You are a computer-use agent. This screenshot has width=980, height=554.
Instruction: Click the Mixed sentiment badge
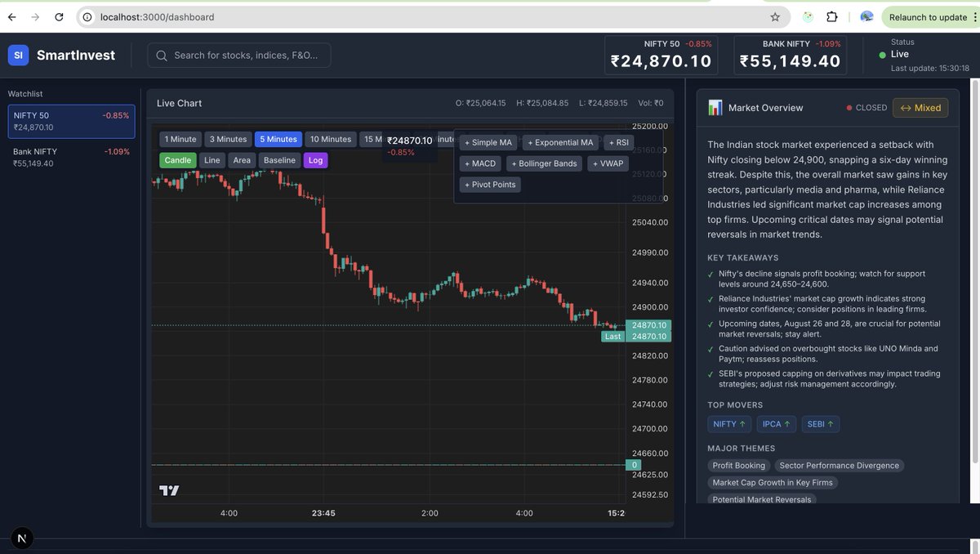(x=920, y=108)
